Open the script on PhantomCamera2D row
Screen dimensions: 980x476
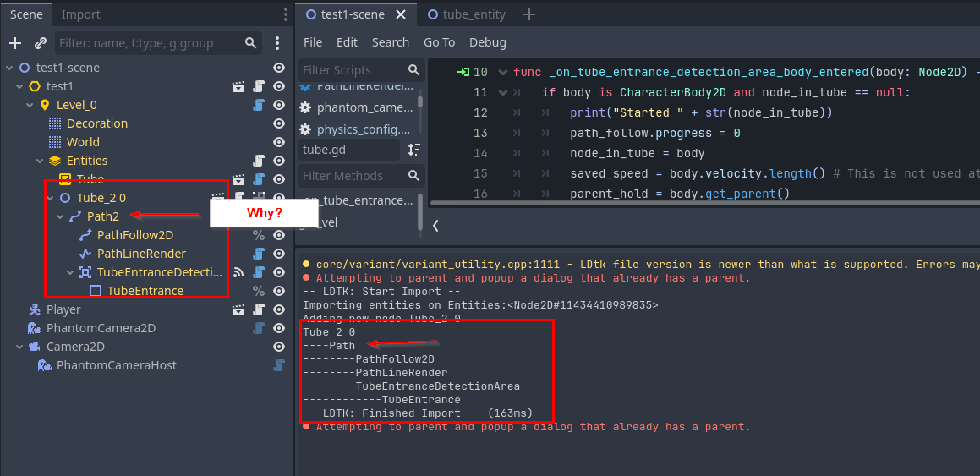click(258, 328)
